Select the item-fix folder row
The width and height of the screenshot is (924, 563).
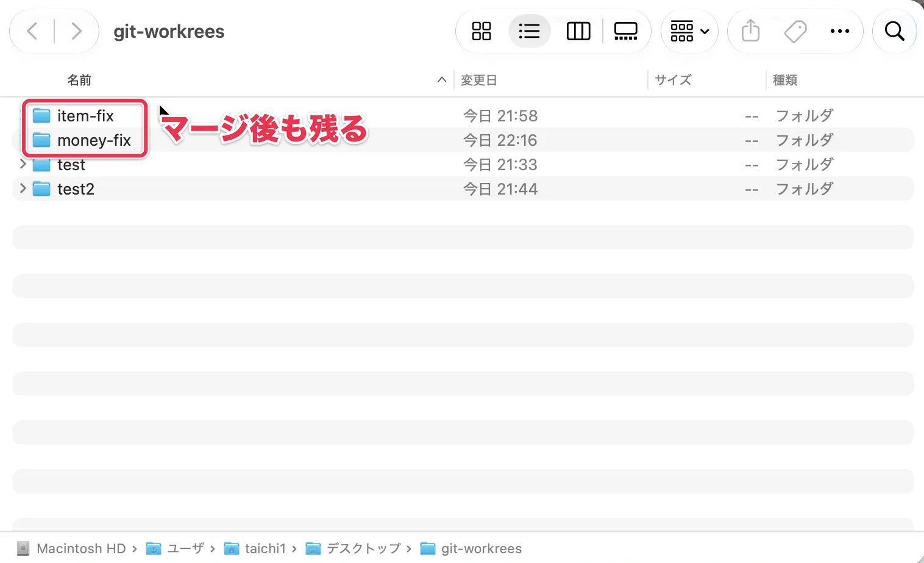coord(463,115)
